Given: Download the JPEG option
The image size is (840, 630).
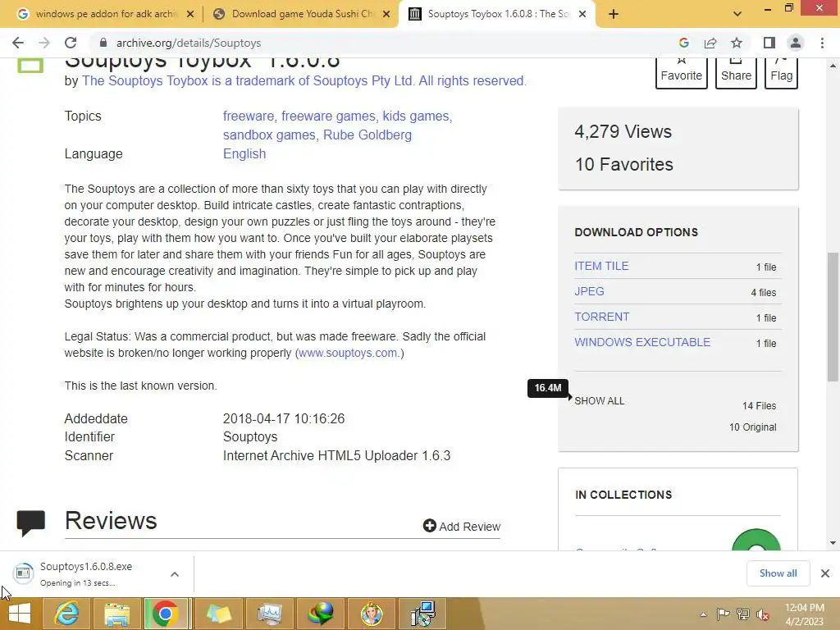Looking at the screenshot, I should tap(589, 291).
